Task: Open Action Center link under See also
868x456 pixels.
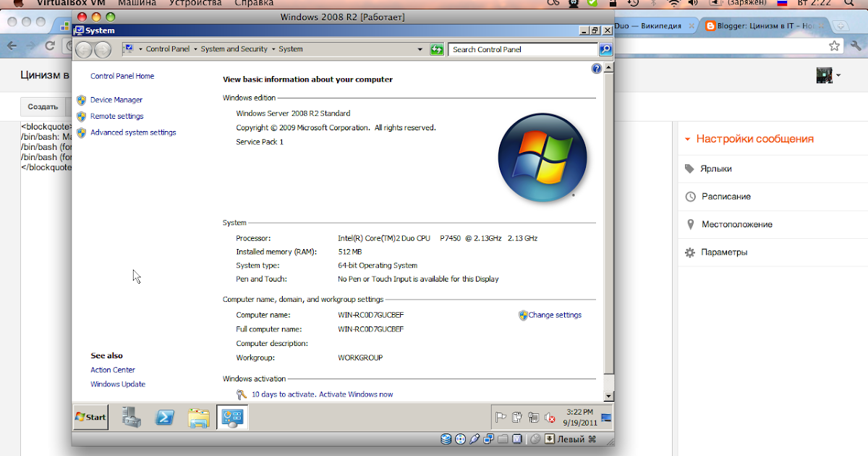Action: 113,370
